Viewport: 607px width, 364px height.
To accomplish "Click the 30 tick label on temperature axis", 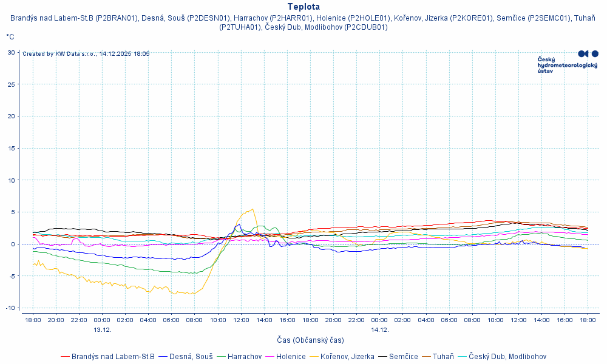I will point(11,52).
